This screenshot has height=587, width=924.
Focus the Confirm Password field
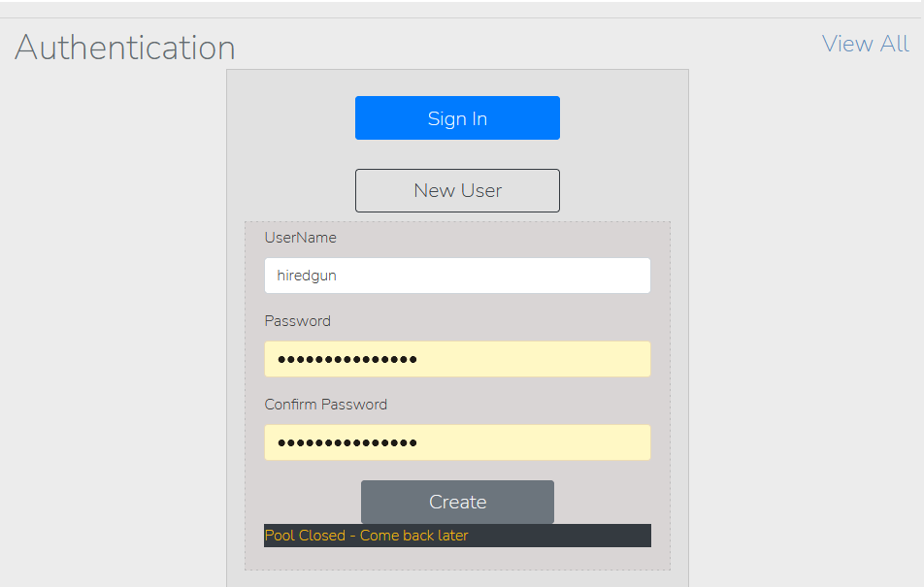point(457,442)
